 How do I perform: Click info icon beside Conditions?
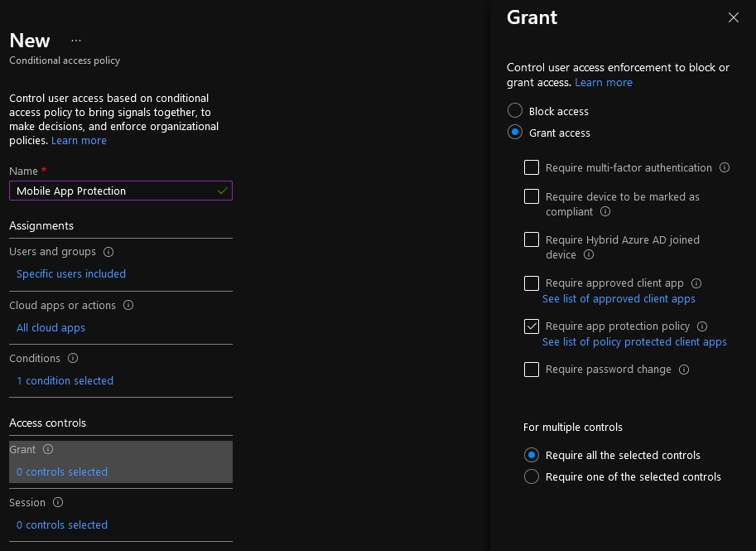coord(73,358)
